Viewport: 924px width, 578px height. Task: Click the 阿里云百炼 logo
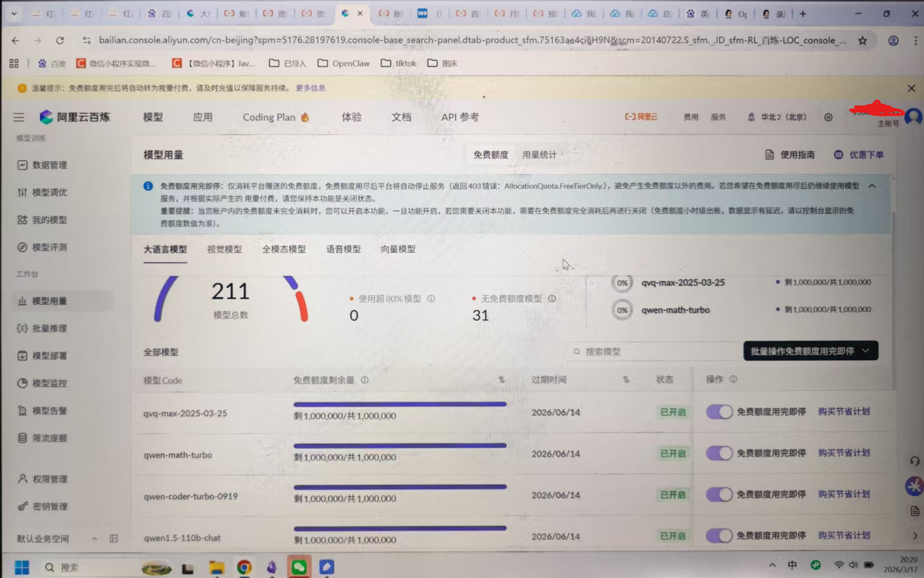point(75,117)
